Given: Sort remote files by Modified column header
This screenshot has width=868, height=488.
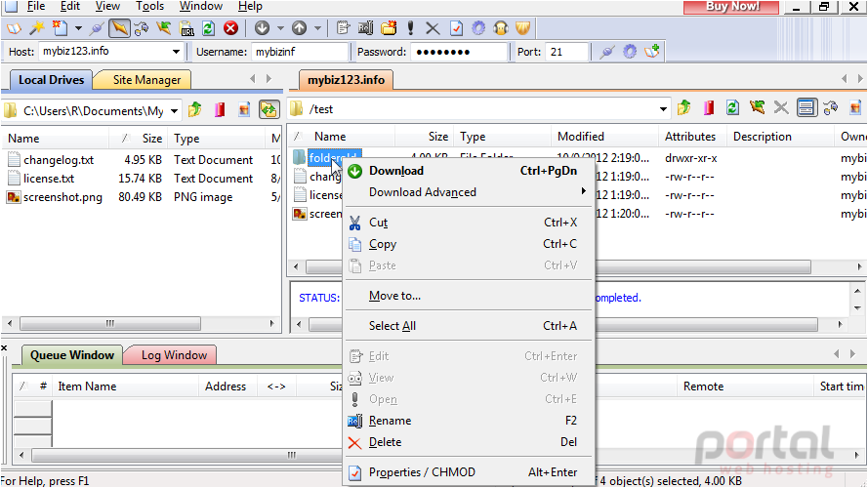Looking at the screenshot, I should [x=604, y=136].
